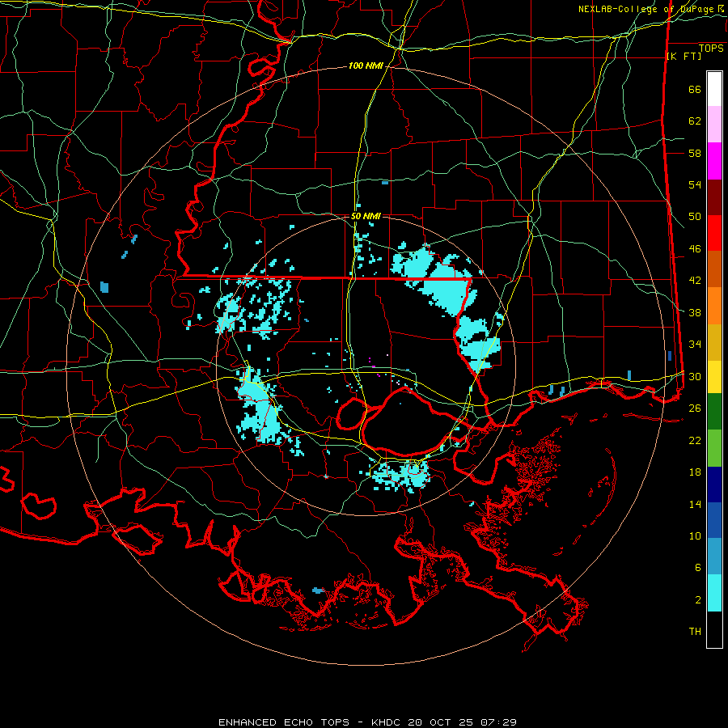
Task: Click the bright red 50 kft legend swatch
Action: (x=714, y=233)
